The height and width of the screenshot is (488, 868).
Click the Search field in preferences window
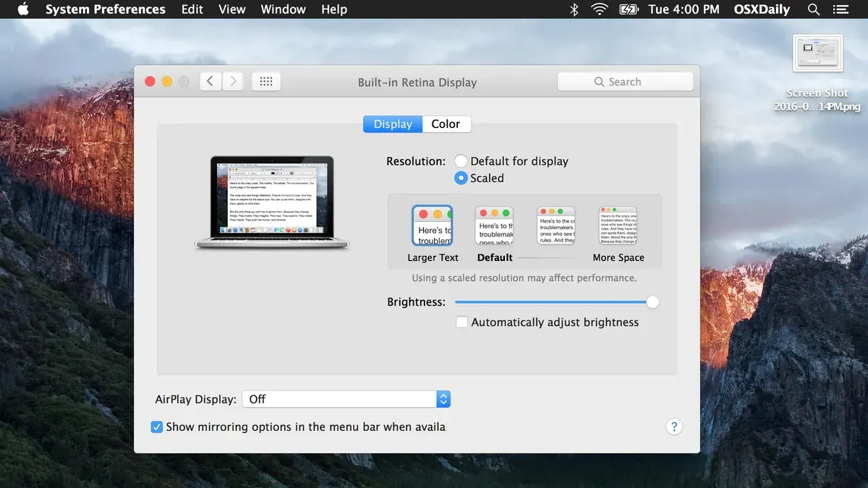click(x=625, y=82)
